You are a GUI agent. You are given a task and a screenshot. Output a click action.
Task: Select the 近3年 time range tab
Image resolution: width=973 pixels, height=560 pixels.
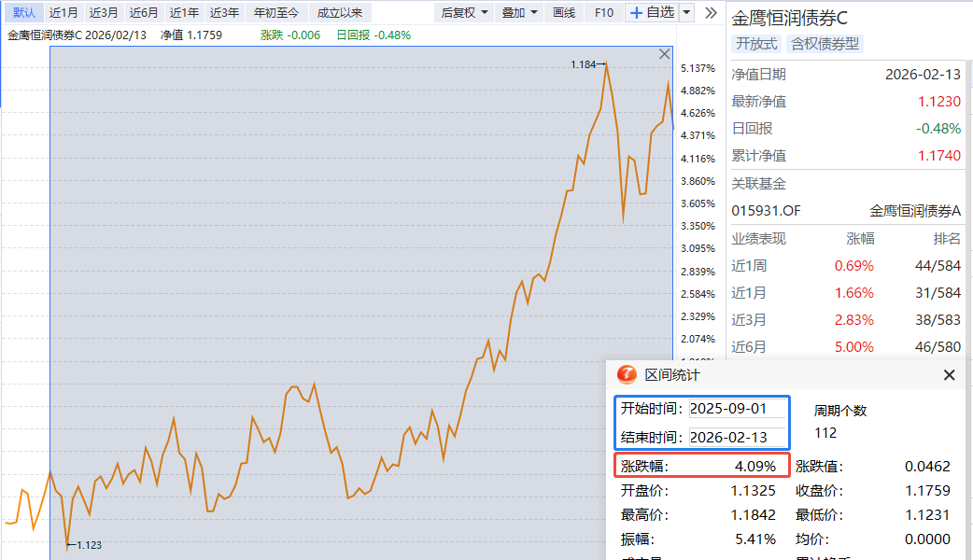tap(224, 13)
